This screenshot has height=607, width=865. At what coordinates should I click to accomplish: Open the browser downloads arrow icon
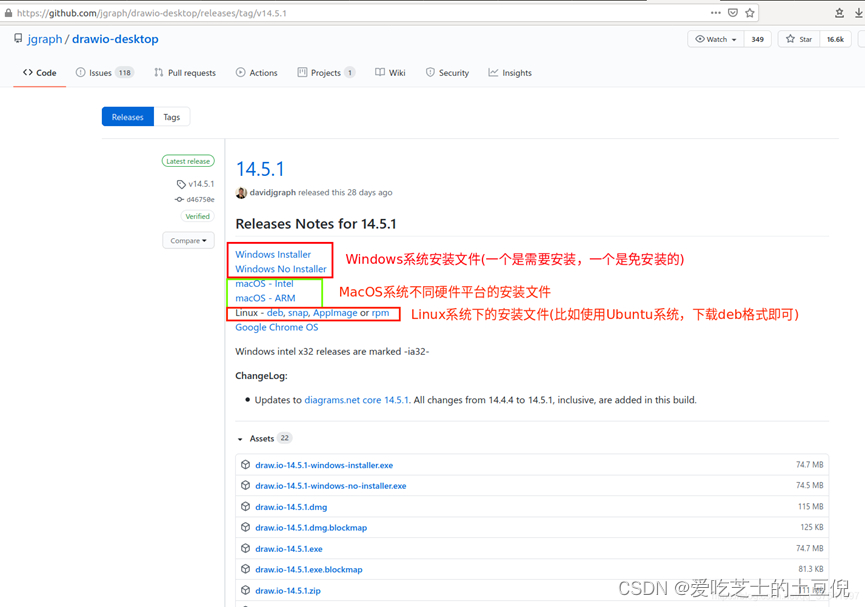[x=859, y=13]
